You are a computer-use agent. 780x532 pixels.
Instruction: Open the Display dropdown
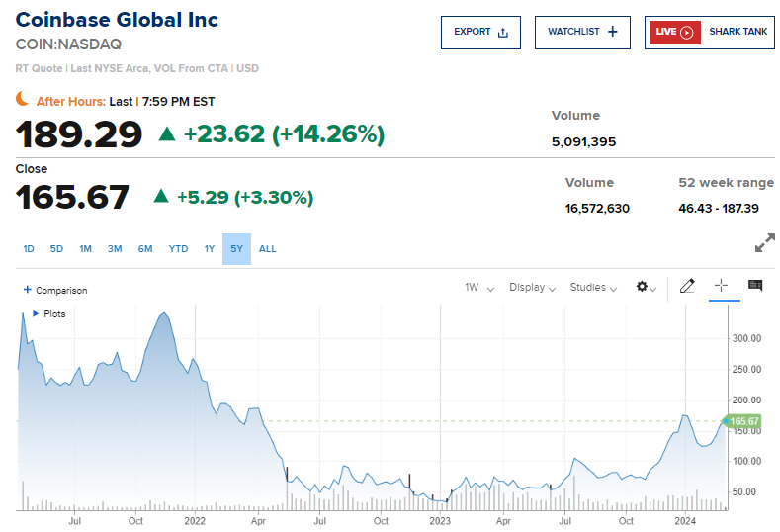click(x=533, y=288)
